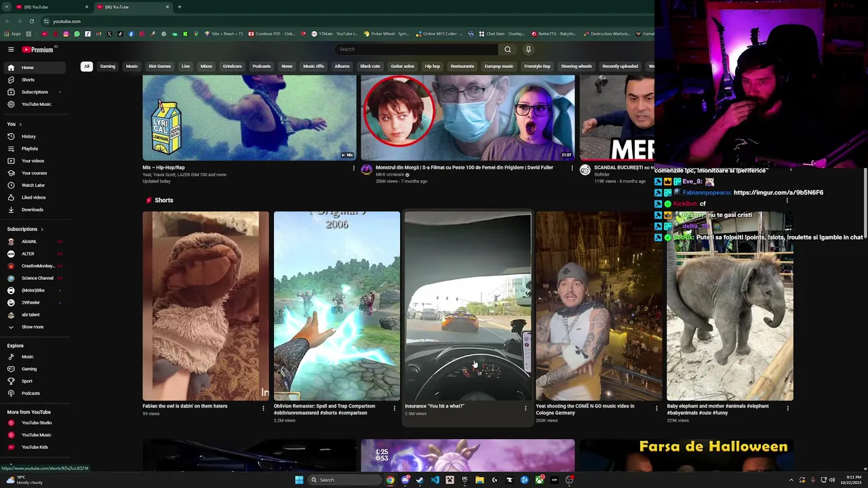
Task: Expand the You section
Action: click(14, 124)
